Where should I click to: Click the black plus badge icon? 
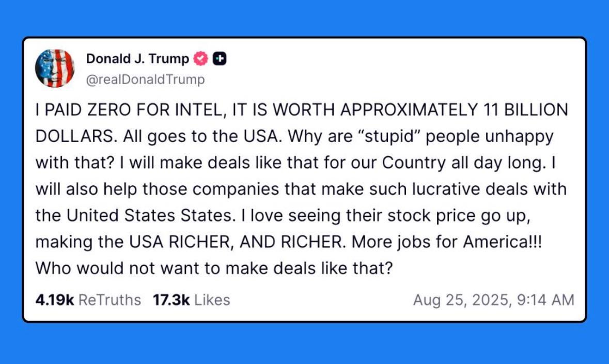coord(220,58)
